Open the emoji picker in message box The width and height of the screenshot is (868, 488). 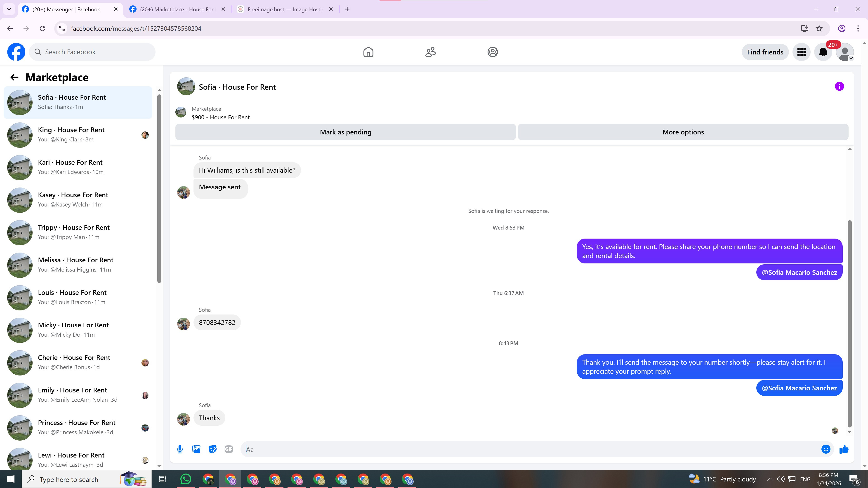(826, 449)
